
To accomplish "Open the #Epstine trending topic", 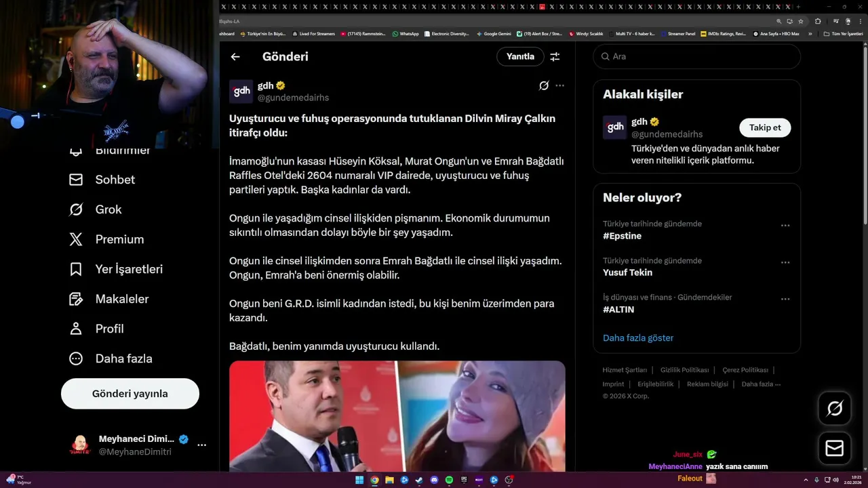I will [622, 236].
